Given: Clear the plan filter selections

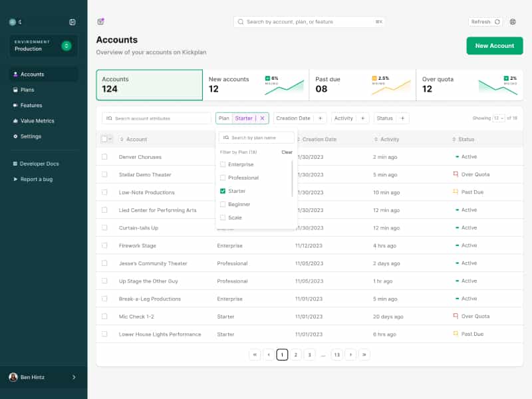Looking at the screenshot, I should (287, 151).
